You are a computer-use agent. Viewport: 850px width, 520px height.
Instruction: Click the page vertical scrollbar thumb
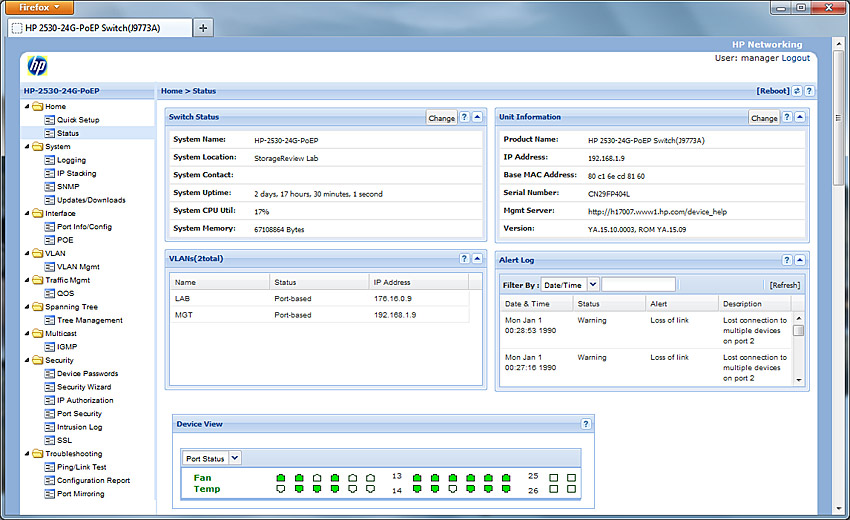(839, 117)
